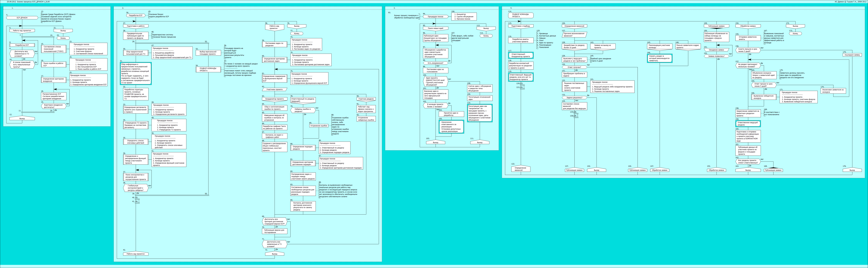Click 'Подготовка к работе' branch header
This screenshot has width=868, height=268.
click(x=136, y=26)
